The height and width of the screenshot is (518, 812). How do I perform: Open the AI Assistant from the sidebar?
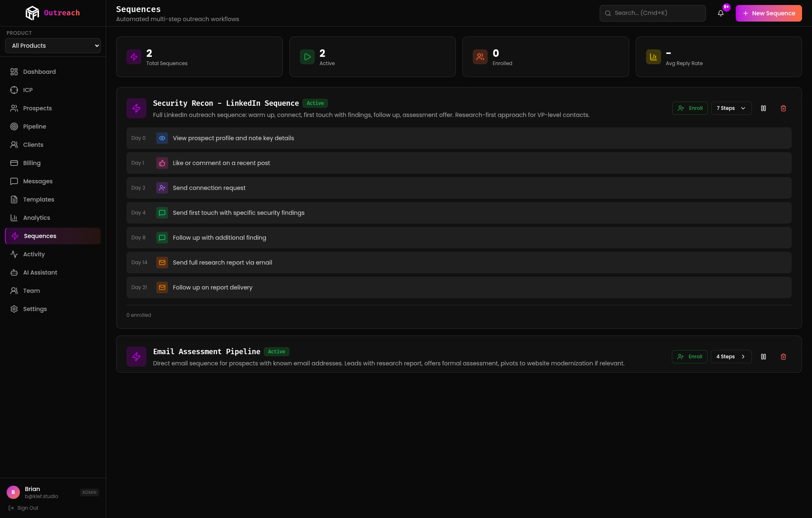click(x=40, y=272)
